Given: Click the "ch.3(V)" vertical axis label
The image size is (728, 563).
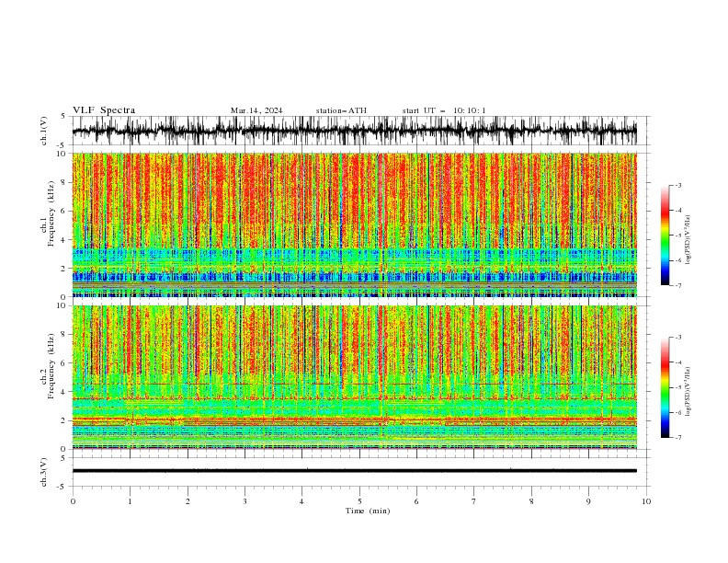Looking at the screenshot, I should click(44, 472).
